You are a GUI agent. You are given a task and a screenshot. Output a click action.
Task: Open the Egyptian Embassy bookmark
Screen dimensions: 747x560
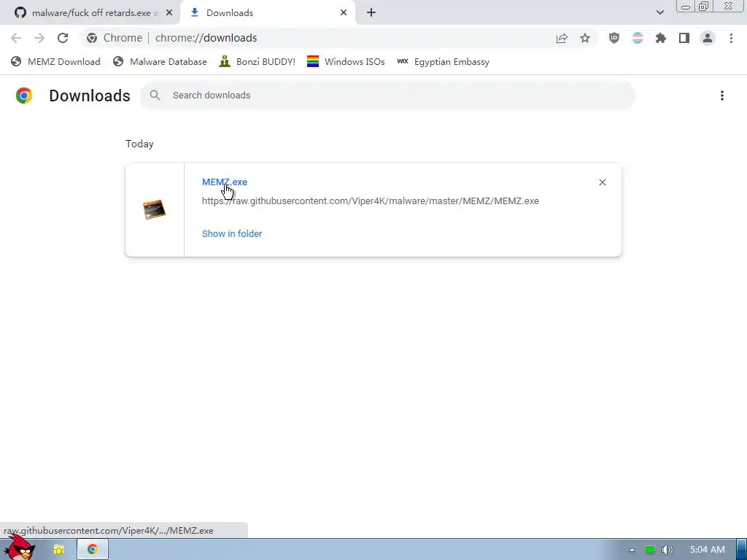click(x=443, y=62)
